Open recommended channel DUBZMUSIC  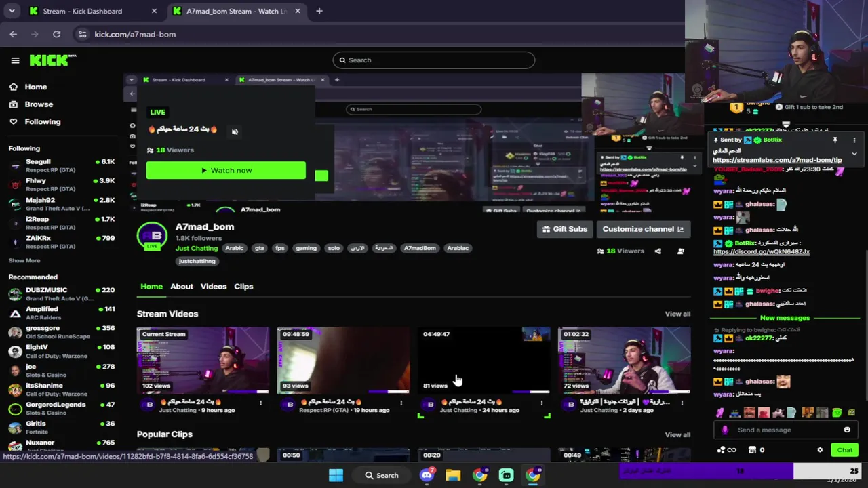tap(61, 293)
